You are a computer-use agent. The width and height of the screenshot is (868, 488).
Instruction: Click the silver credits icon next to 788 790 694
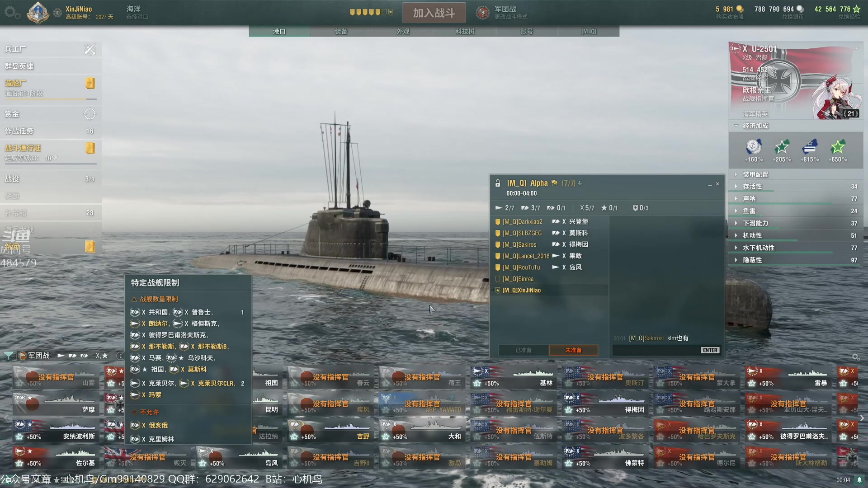(800, 9)
